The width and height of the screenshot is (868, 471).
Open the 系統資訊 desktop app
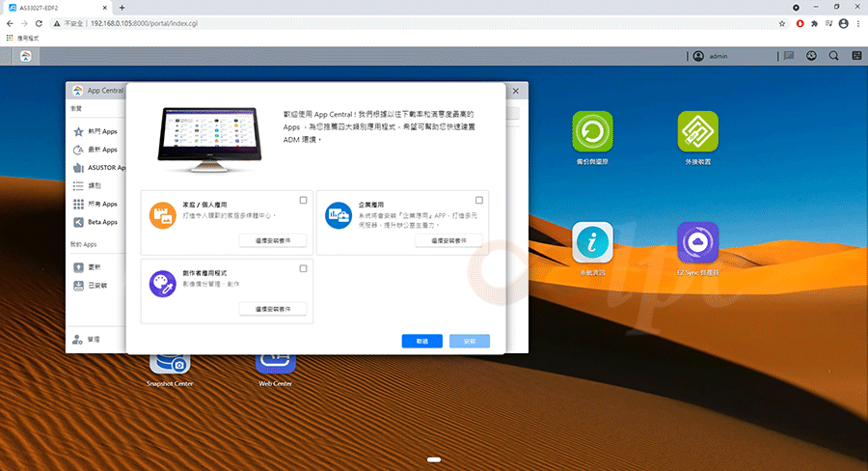point(592,249)
